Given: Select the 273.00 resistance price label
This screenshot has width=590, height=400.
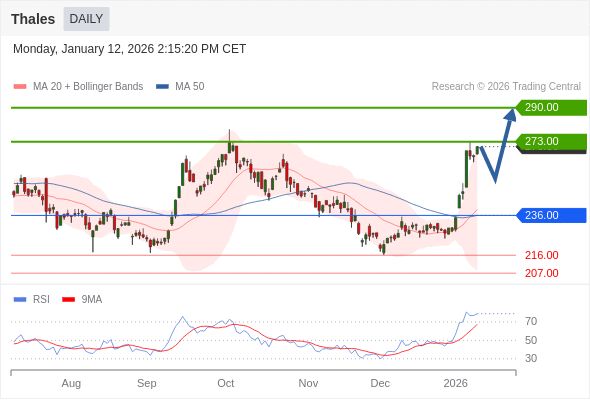Looking at the screenshot, I should tap(551, 141).
